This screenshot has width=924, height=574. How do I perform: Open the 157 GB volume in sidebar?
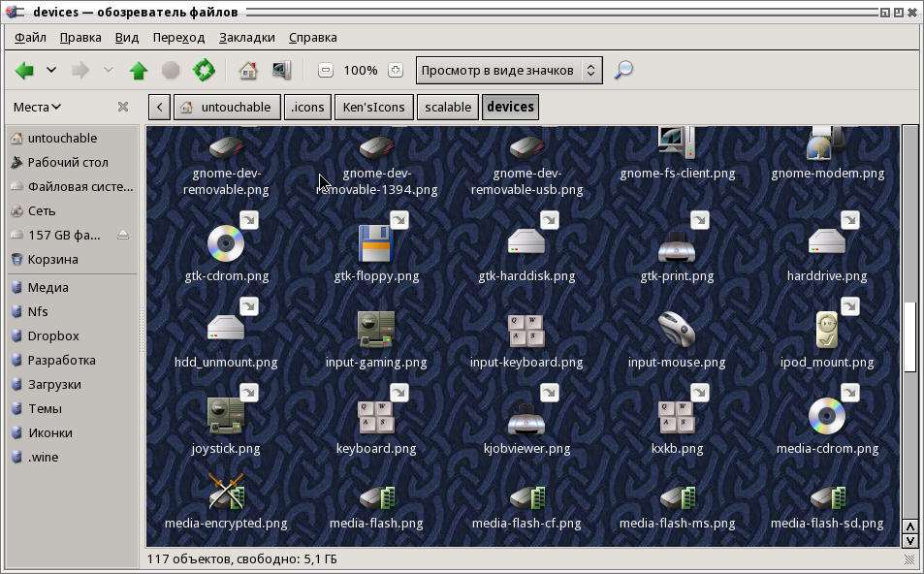[64, 236]
